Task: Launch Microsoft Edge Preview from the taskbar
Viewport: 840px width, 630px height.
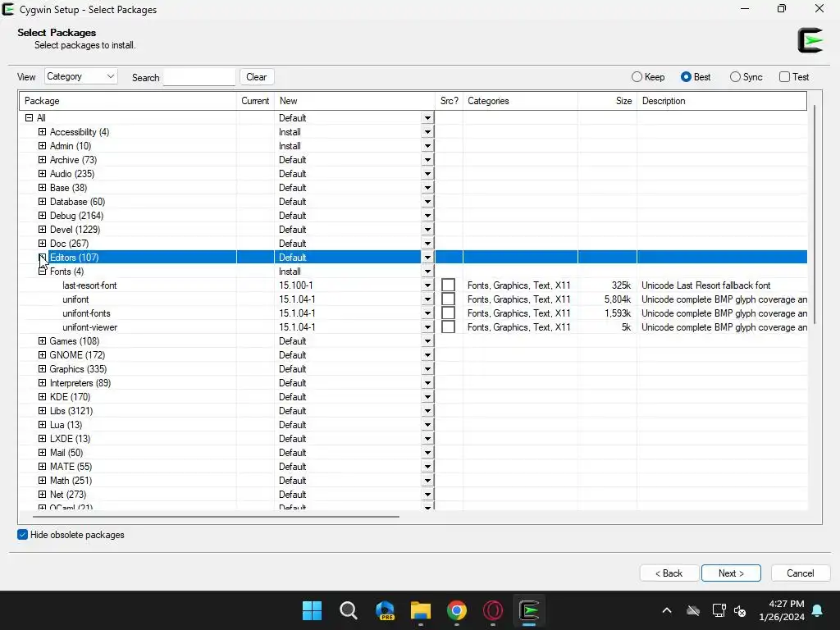Action: (385, 610)
